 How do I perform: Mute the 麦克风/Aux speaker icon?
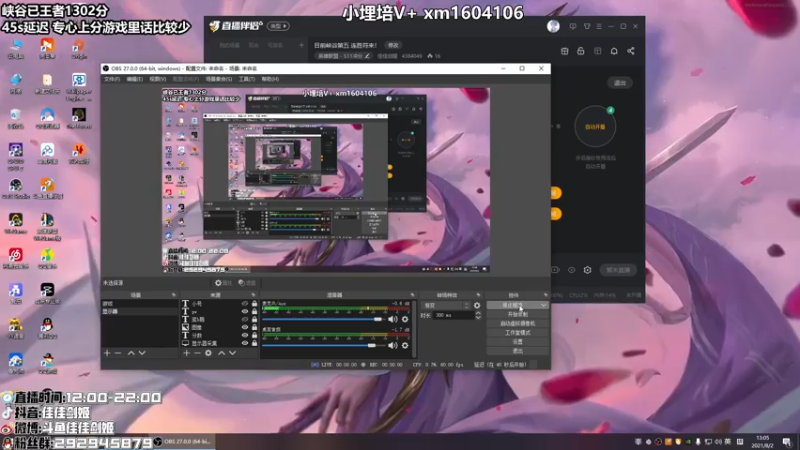pyautogui.click(x=392, y=319)
